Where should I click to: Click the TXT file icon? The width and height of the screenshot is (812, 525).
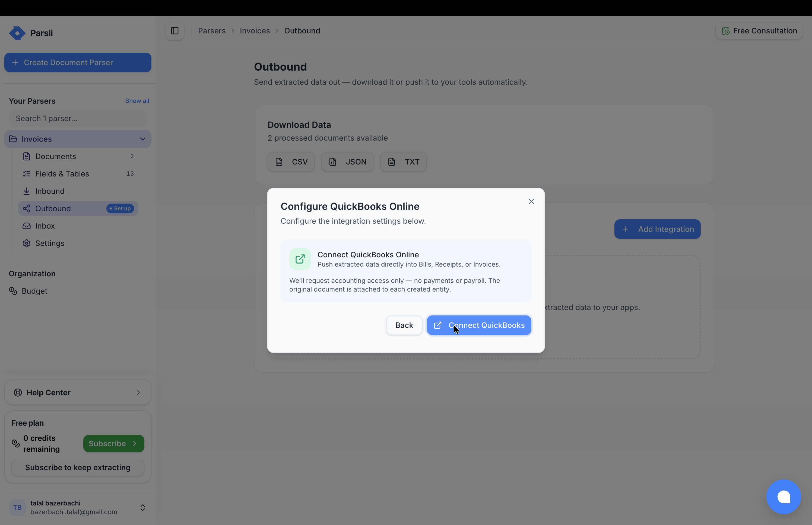click(392, 162)
